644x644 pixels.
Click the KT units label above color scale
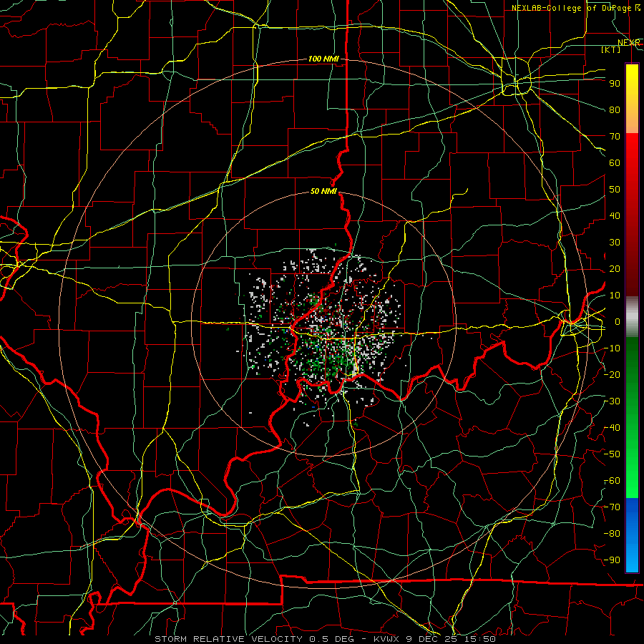click(611, 49)
